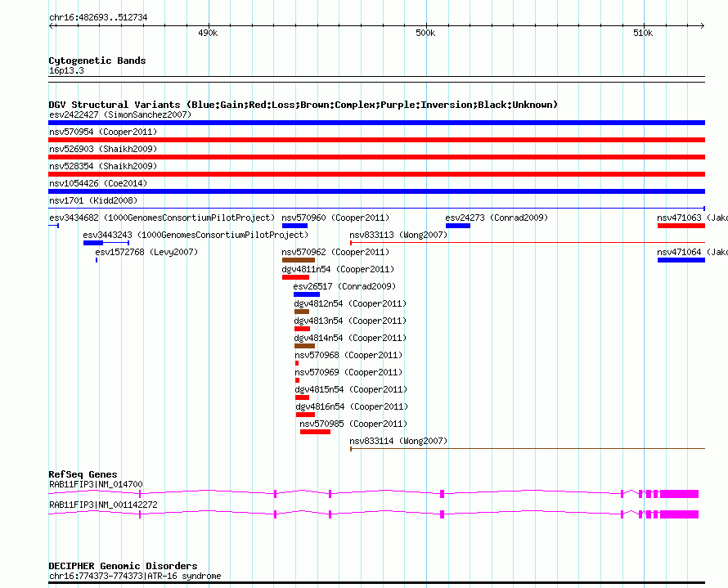
Task: Click nsv471064 blue gain bar
Action: [681, 260]
